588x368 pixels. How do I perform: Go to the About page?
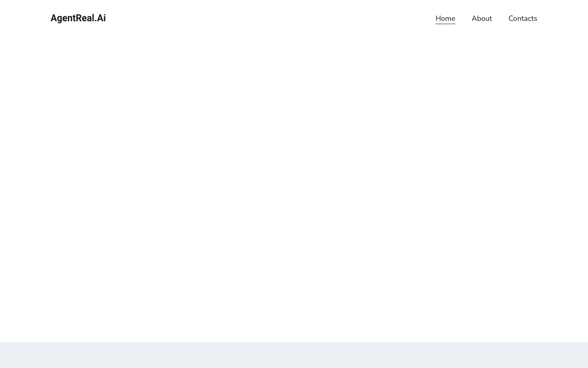pyautogui.click(x=482, y=18)
